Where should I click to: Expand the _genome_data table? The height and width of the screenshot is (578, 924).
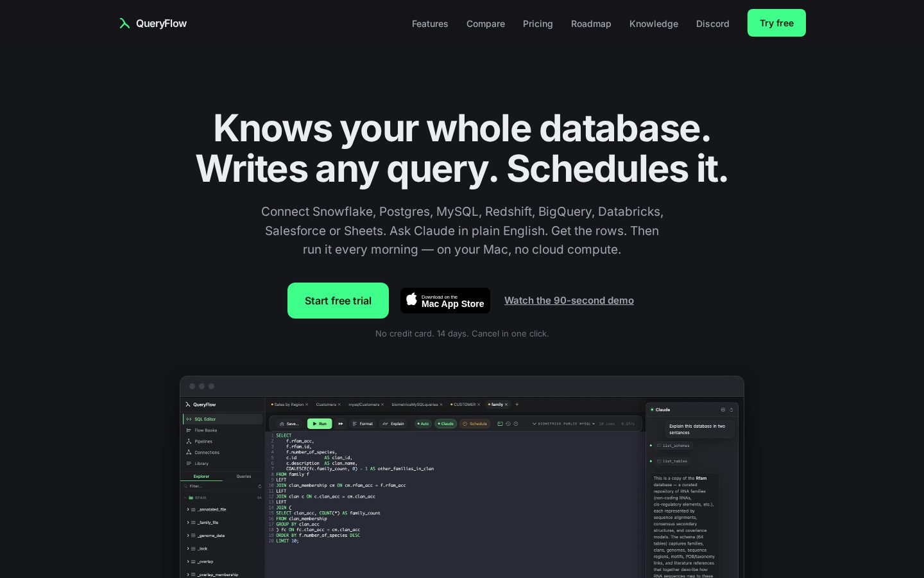click(x=188, y=536)
